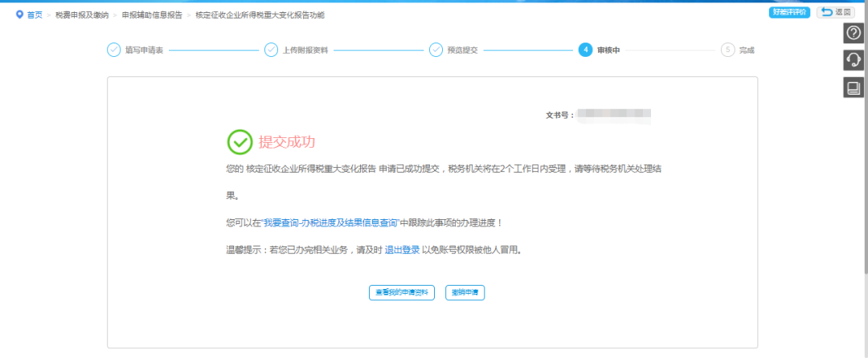
Task: Open 税费申报及缴纳 breadcrumb
Action: point(82,15)
